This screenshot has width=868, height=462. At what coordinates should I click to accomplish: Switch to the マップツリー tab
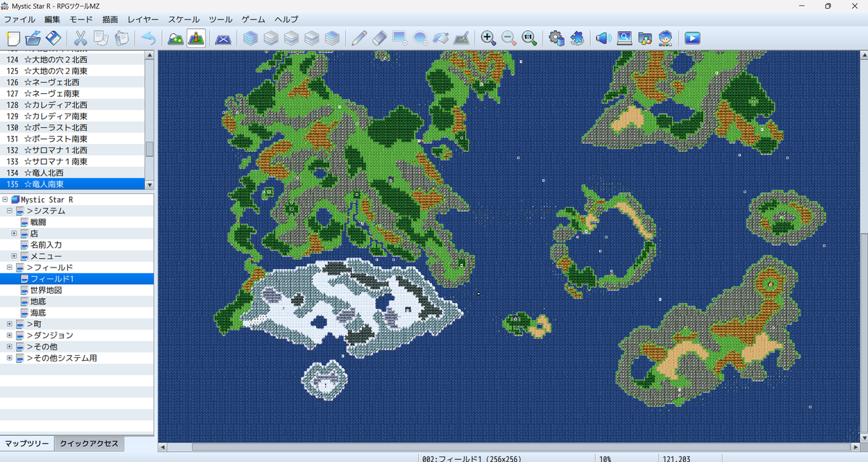tap(27, 443)
